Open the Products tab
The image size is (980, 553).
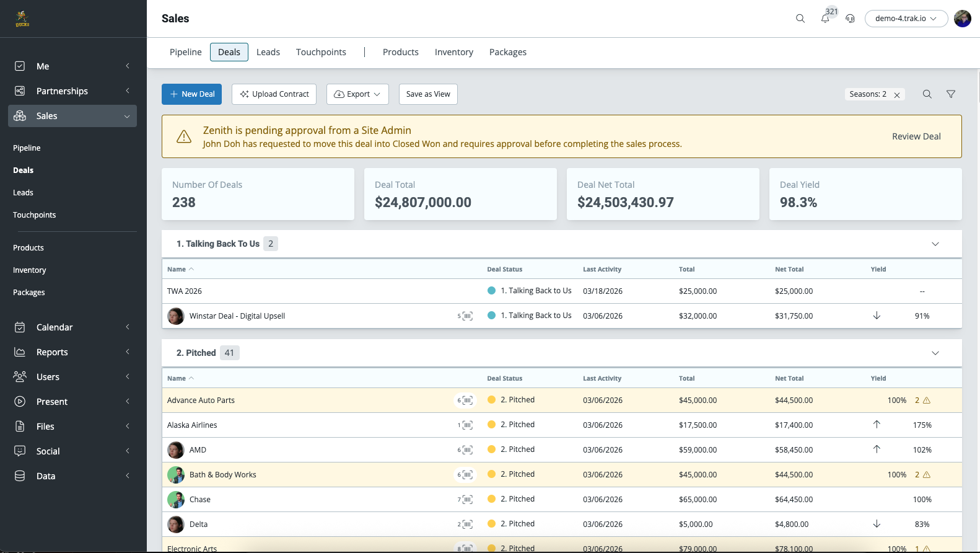(x=401, y=52)
